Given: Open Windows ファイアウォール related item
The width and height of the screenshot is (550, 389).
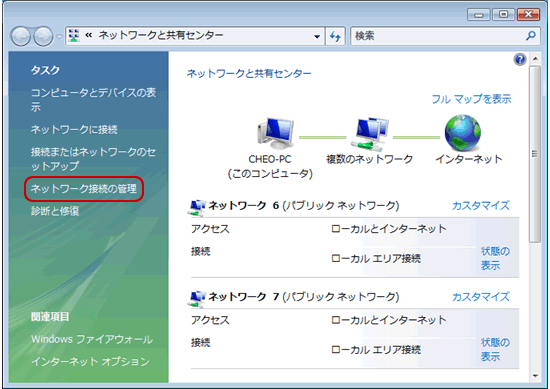Looking at the screenshot, I should pos(92,339).
